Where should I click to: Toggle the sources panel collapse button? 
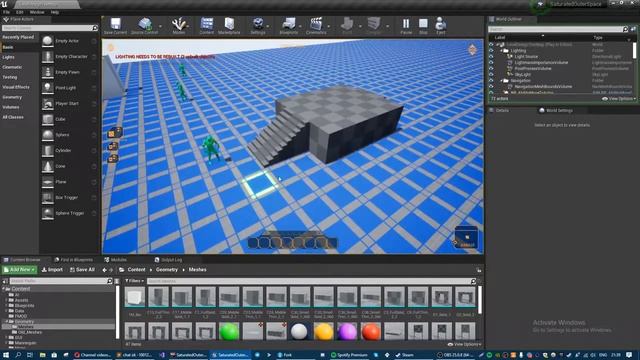click(5, 281)
